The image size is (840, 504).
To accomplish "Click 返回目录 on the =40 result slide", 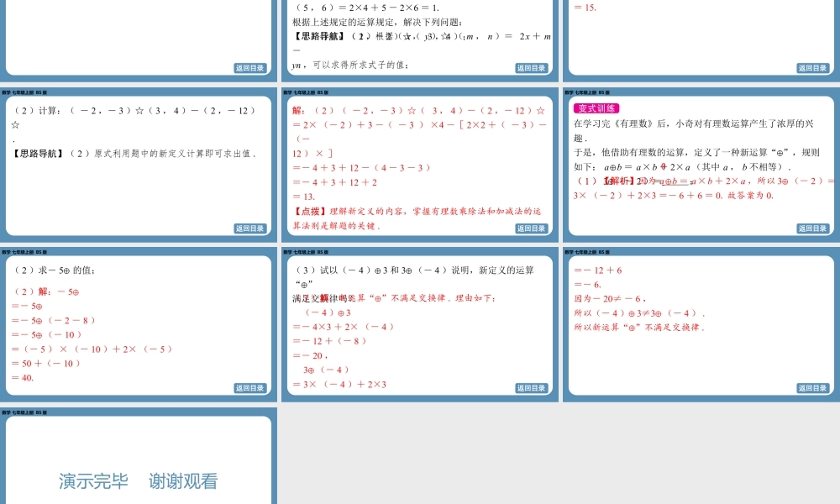I will pyautogui.click(x=249, y=386).
